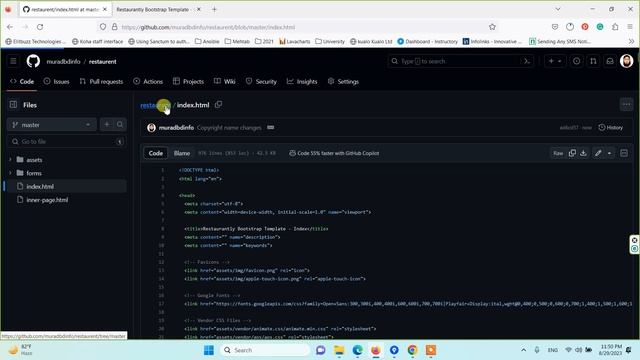Viewport: 640px width, 360px height.
Task: List all browser tabs chevron
Action: coord(558,9)
